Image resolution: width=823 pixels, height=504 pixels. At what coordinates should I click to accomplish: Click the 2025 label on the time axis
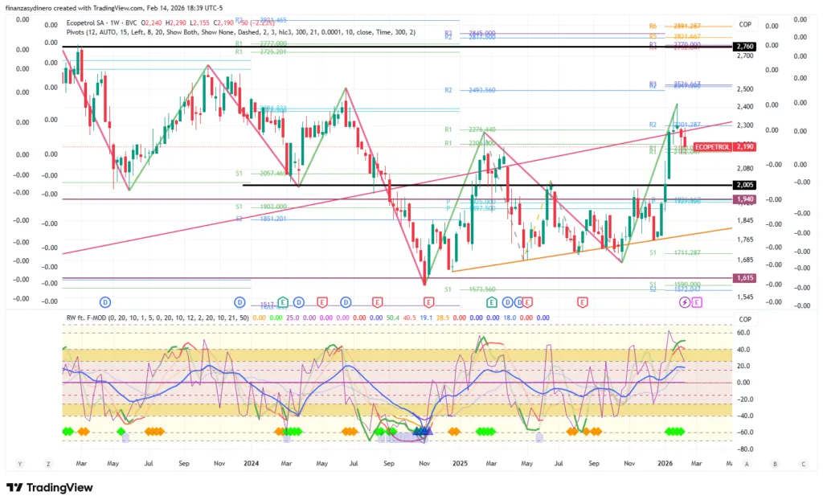460,464
